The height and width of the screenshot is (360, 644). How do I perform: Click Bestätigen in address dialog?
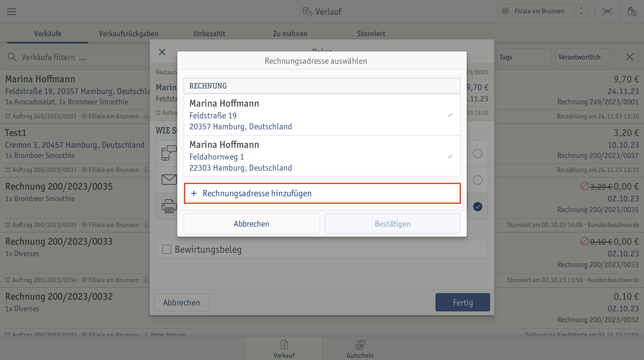393,224
